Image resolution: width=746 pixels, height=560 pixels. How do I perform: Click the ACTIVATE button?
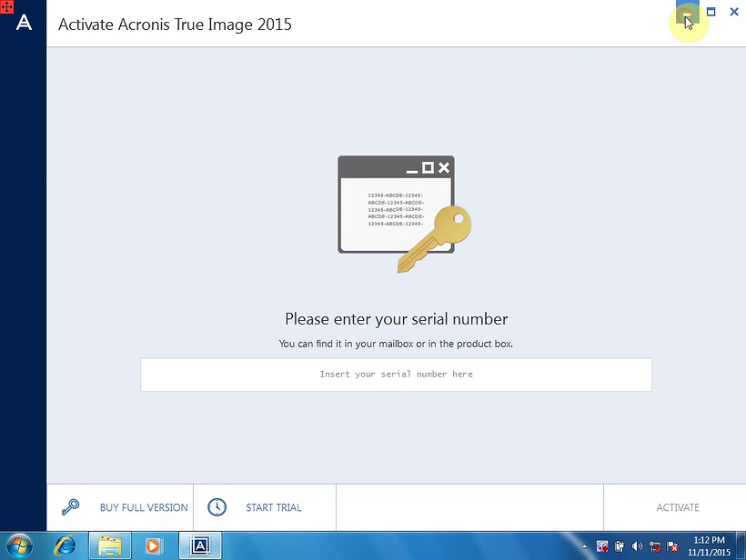675,507
